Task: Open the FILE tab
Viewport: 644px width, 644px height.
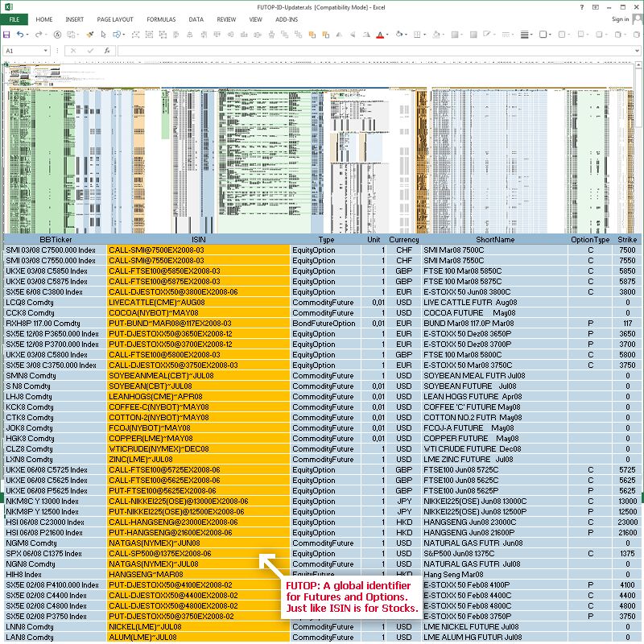Action: [14, 19]
